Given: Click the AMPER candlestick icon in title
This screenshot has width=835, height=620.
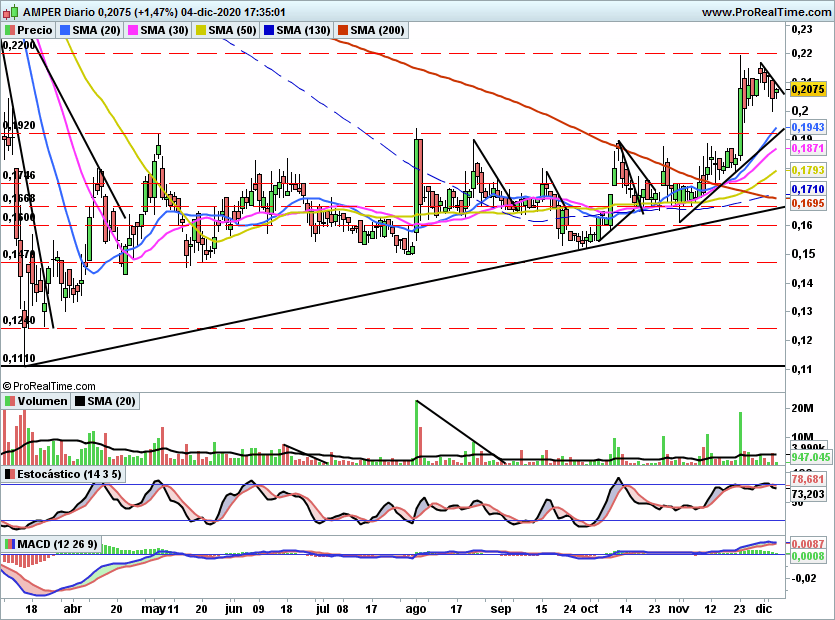Looking at the screenshot, I should 12,11.
